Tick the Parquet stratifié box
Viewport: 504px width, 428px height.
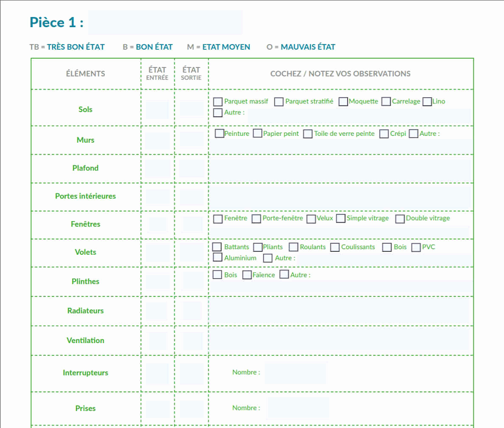pos(279,102)
